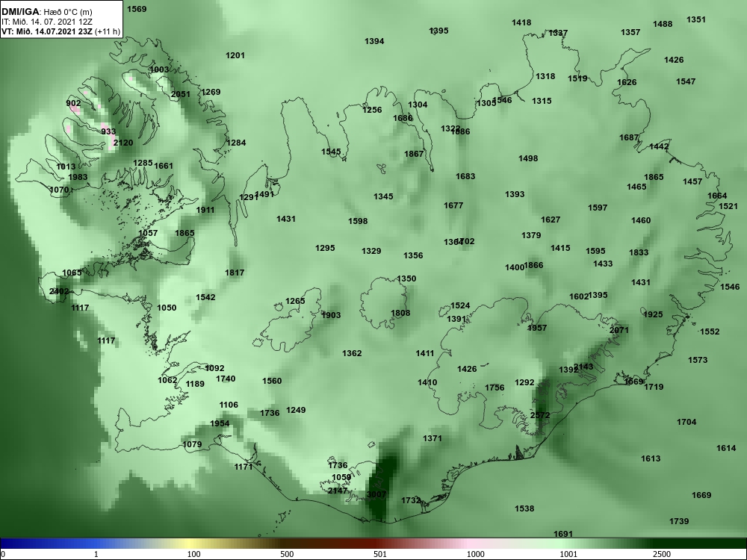
Task: Select the 1201 reading
Action: (235, 55)
